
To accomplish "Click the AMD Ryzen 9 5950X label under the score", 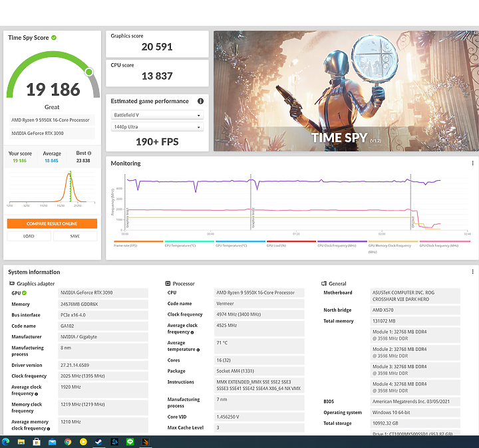I will tap(52, 120).
